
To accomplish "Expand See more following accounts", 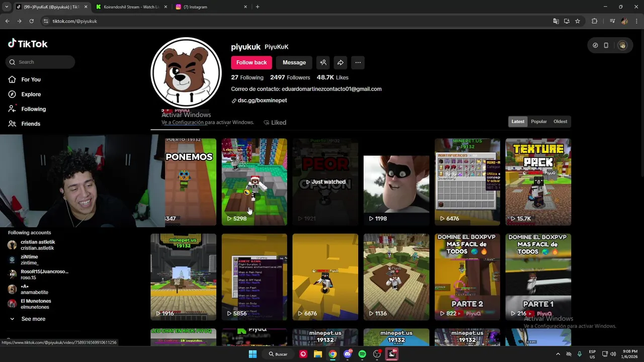I will (x=28, y=319).
